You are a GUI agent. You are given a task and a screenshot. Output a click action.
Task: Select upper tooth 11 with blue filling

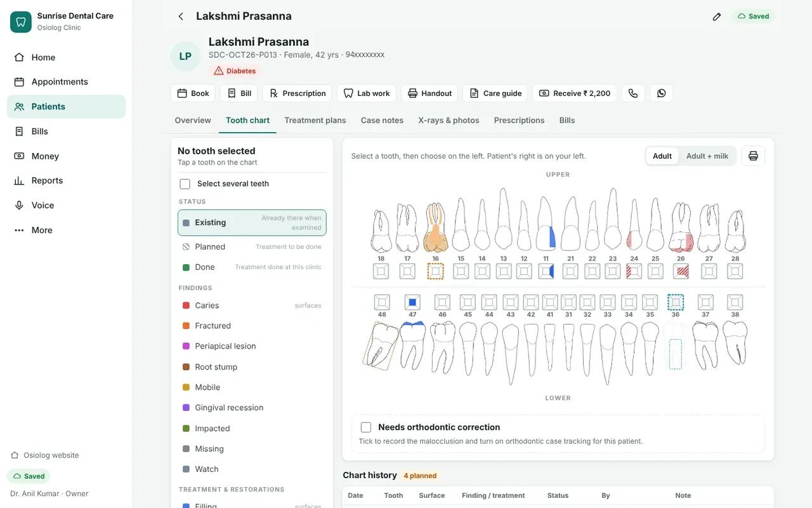click(546, 223)
